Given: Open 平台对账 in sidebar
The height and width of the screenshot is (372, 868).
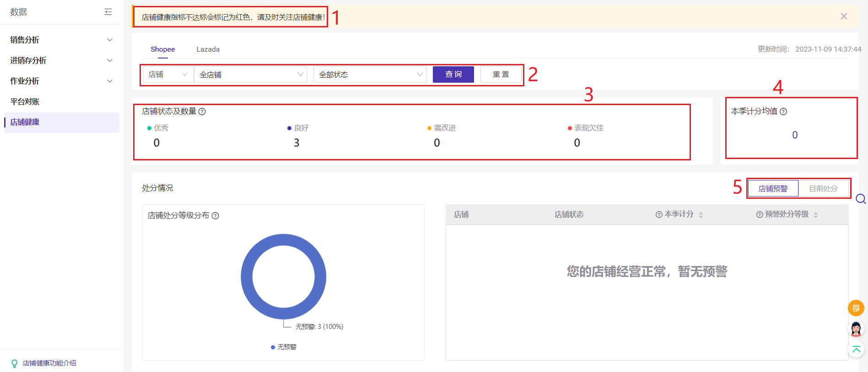Looking at the screenshot, I should [x=25, y=101].
